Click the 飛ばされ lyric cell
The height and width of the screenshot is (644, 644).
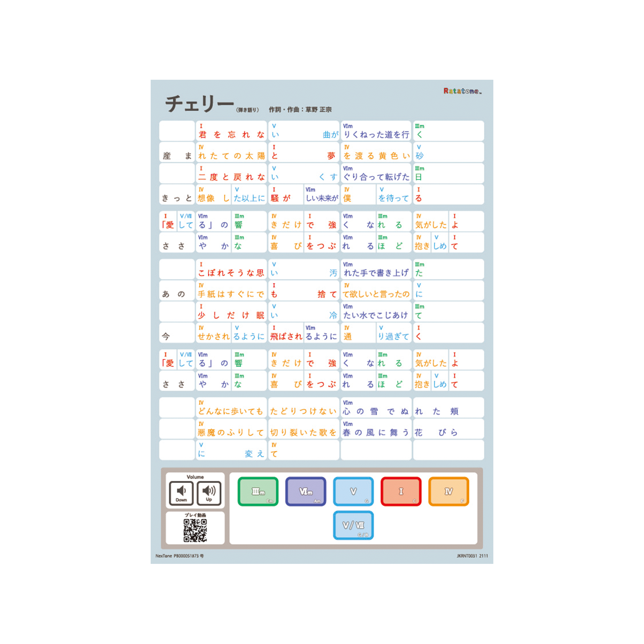[286, 333]
